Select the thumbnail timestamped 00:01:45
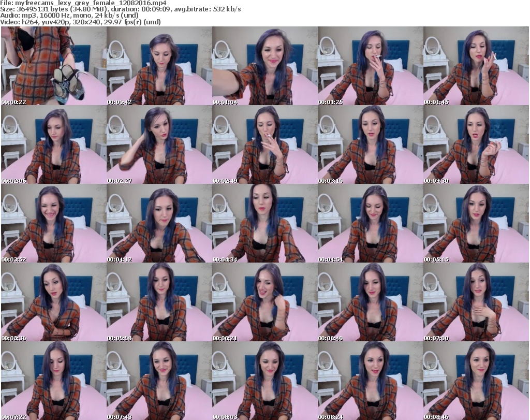530x420 pixels. 476,66
